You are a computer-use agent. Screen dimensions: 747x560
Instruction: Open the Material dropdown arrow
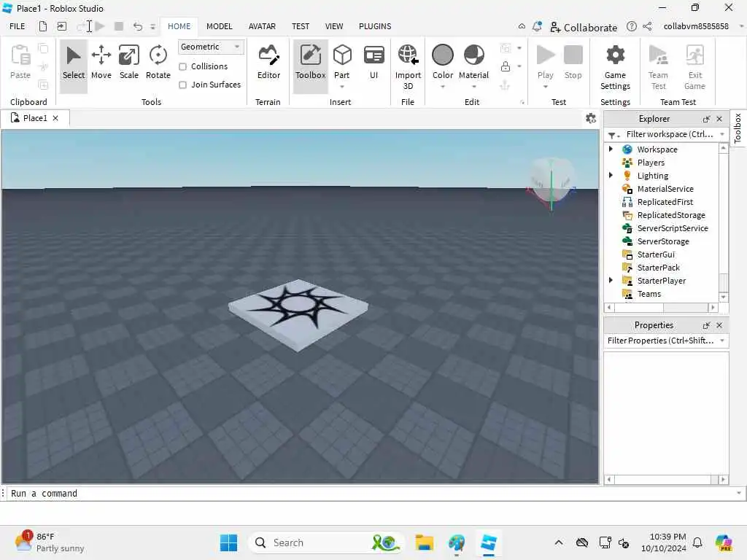point(473,87)
